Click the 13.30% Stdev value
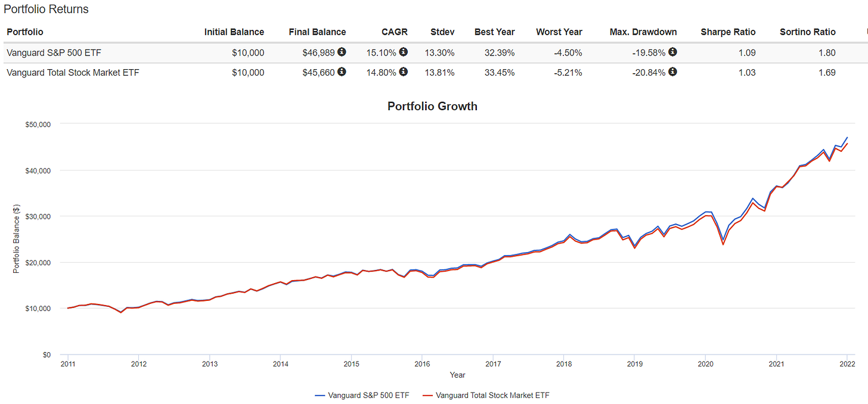 (440, 52)
